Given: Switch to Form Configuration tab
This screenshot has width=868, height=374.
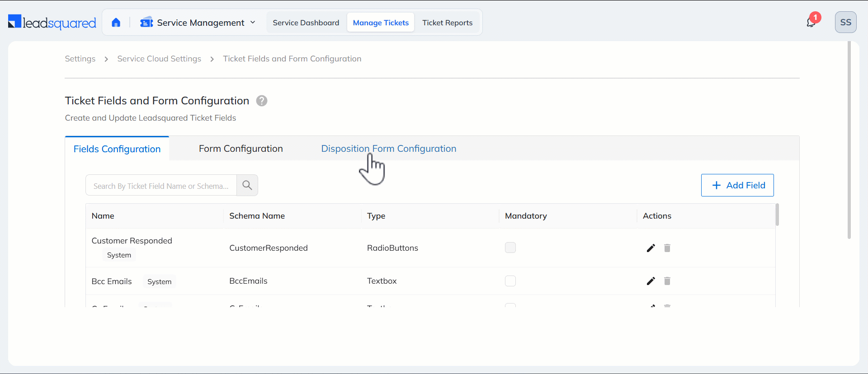Looking at the screenshot, I should coord(241,149).
